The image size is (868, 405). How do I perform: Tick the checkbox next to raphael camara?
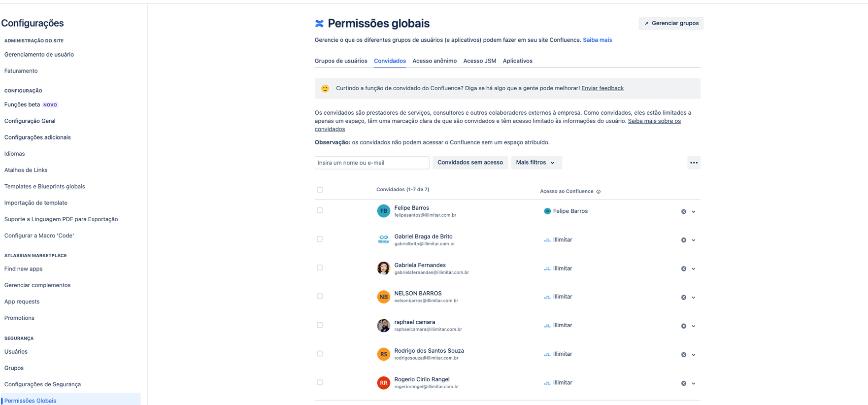pyautogui.click(x=320, y=325)
